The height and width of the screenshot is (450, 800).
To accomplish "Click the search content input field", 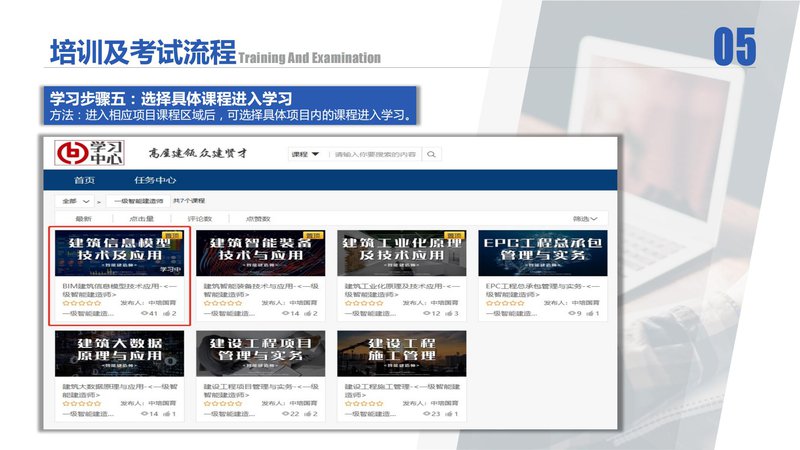I will [375, 154].
